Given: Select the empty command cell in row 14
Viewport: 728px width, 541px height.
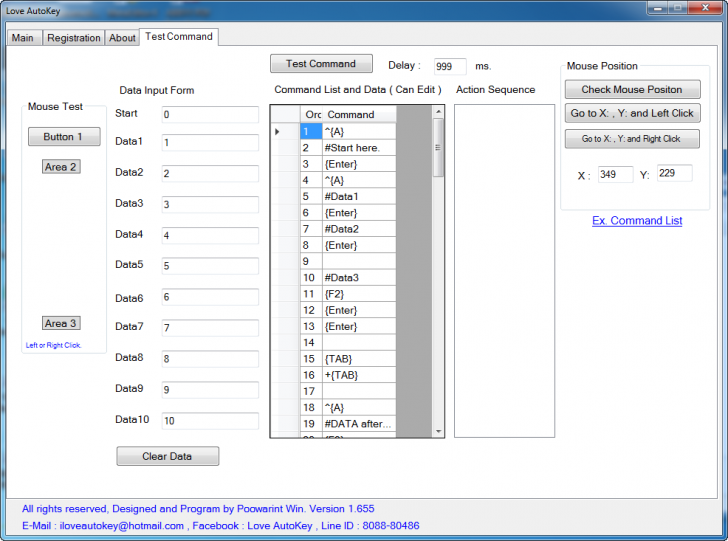Looking at the screenshot, I should pos(359,343).
